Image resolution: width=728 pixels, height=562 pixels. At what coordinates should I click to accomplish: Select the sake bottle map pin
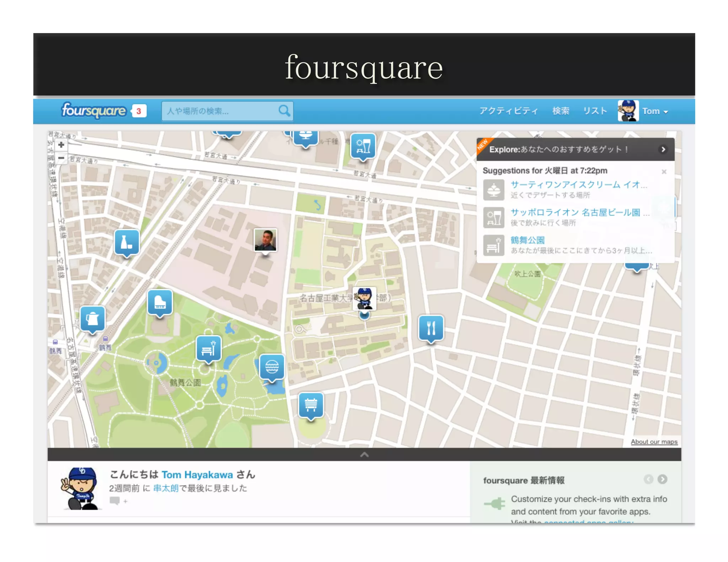click(127, 243)
